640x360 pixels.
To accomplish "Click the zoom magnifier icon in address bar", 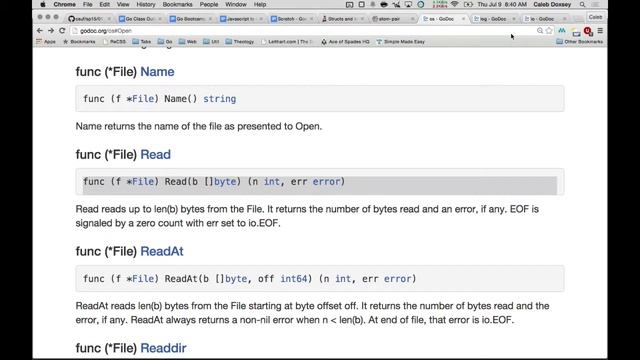I will click(540, 31).
